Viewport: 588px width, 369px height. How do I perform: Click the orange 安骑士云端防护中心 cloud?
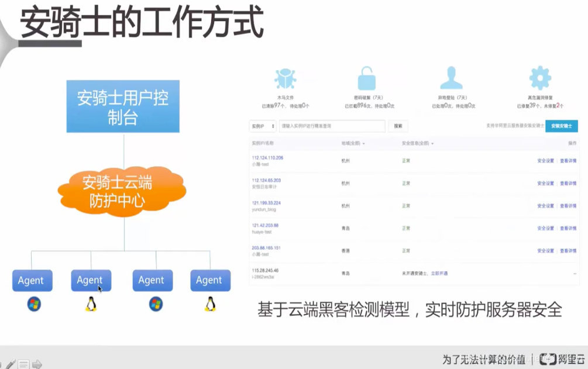tap(122, 191)
